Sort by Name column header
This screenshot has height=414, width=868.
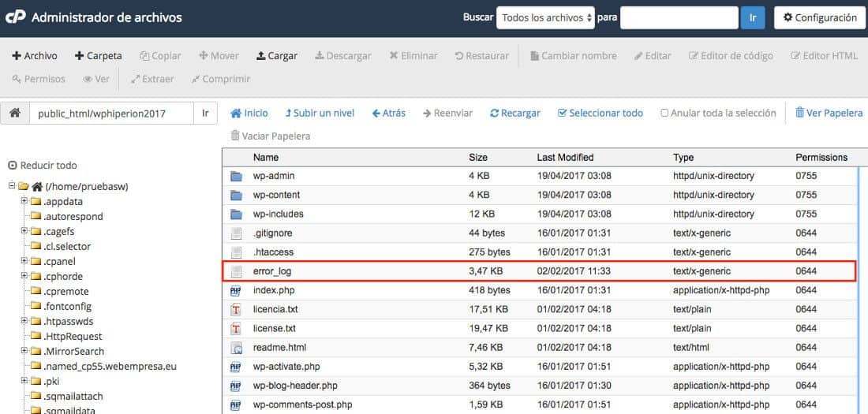tap(266, 158)
